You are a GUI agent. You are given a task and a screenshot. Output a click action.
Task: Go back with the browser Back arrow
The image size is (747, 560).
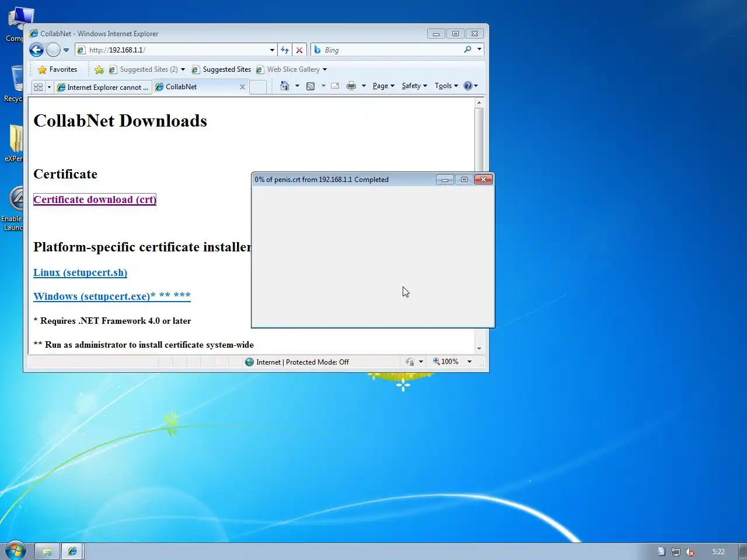click(36, 50)
